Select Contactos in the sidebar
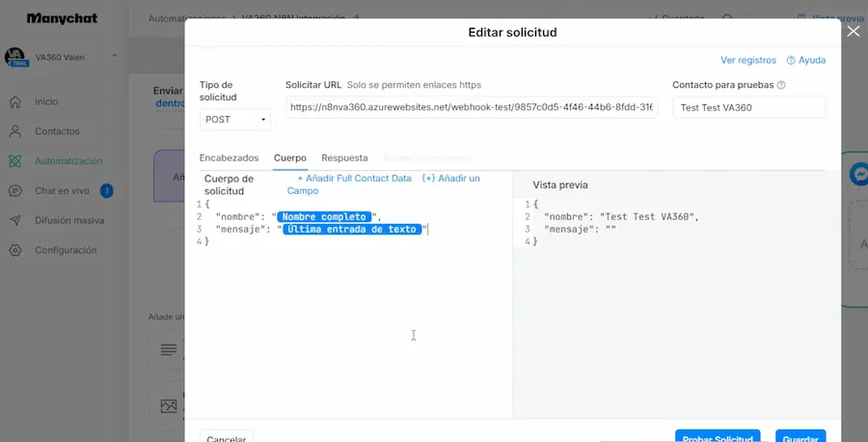 pos(57,131)
